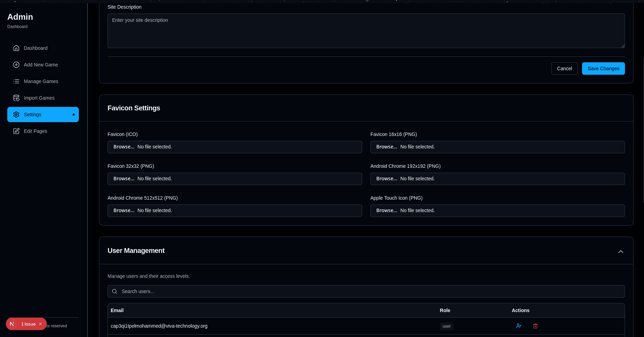Click the Settings gear icon
644x337 pixels.
pos(16,115)
